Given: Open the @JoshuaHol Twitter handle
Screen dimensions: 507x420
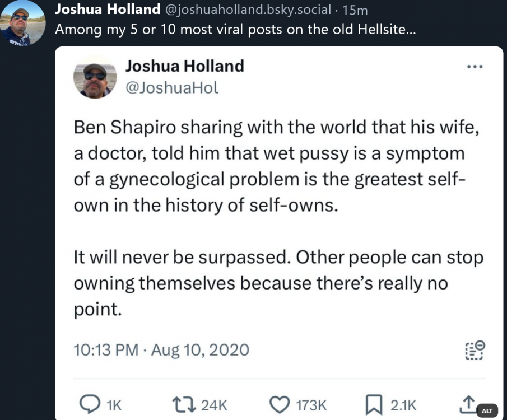Looking at the screenshot, I should click(x=171, y=87).
